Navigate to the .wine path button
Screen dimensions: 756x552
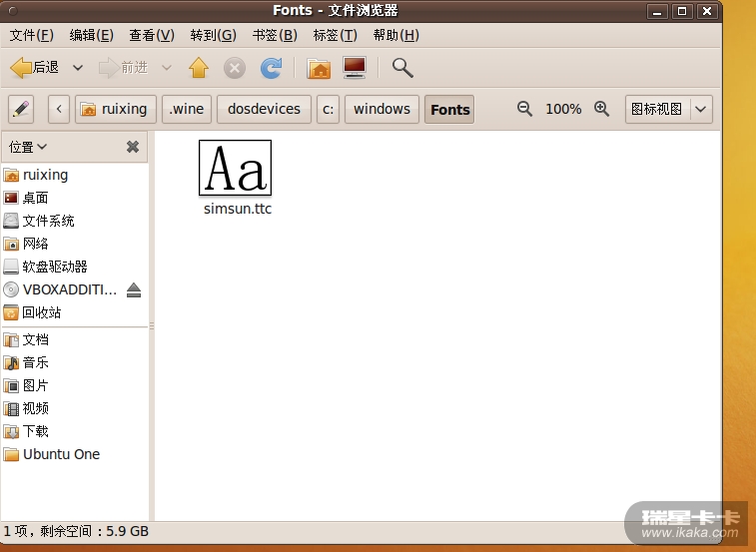[187, 109]
